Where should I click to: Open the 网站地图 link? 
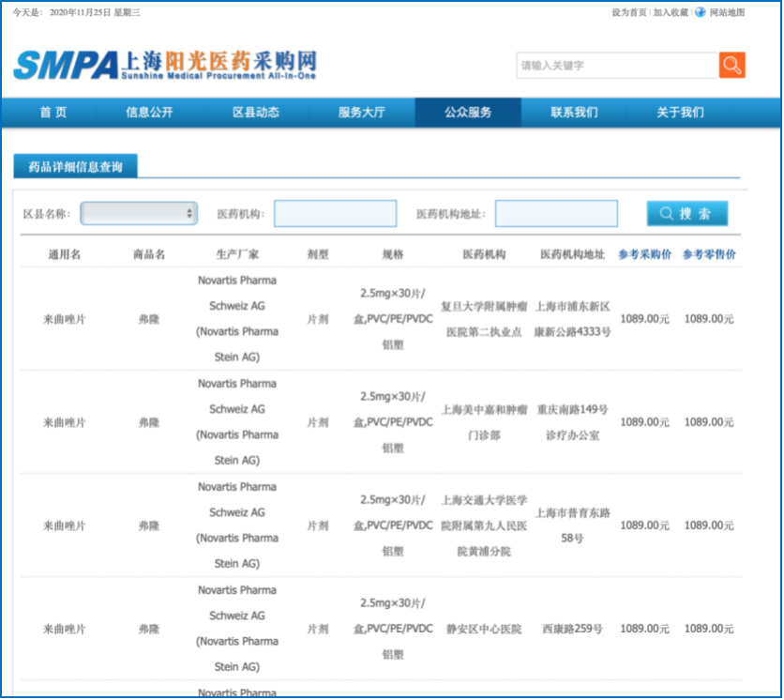(x=727, y=12)
